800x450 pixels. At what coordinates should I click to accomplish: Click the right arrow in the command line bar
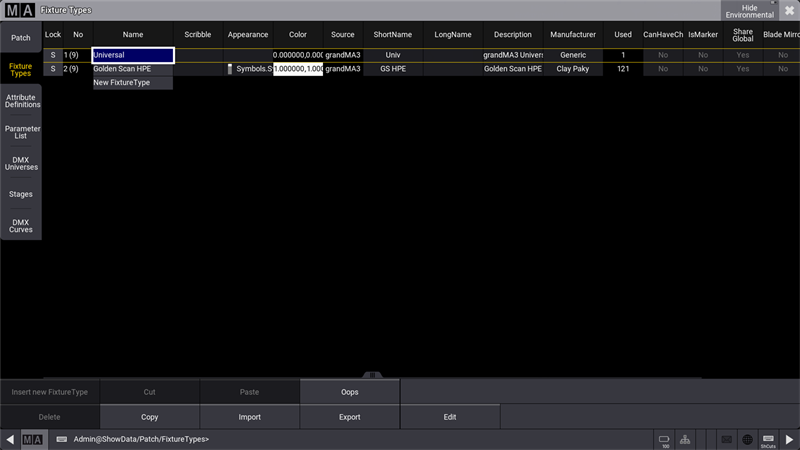[789, 439]
